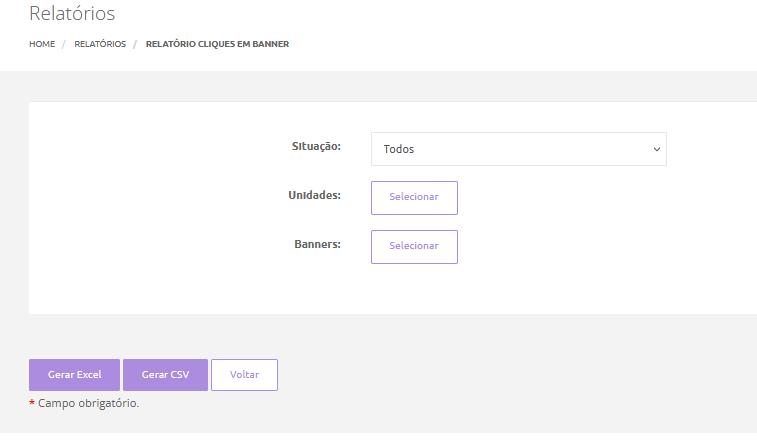Click the Banners field label
Image resolution: width=757 pixels, height=440 pixels.
point(317,244)
